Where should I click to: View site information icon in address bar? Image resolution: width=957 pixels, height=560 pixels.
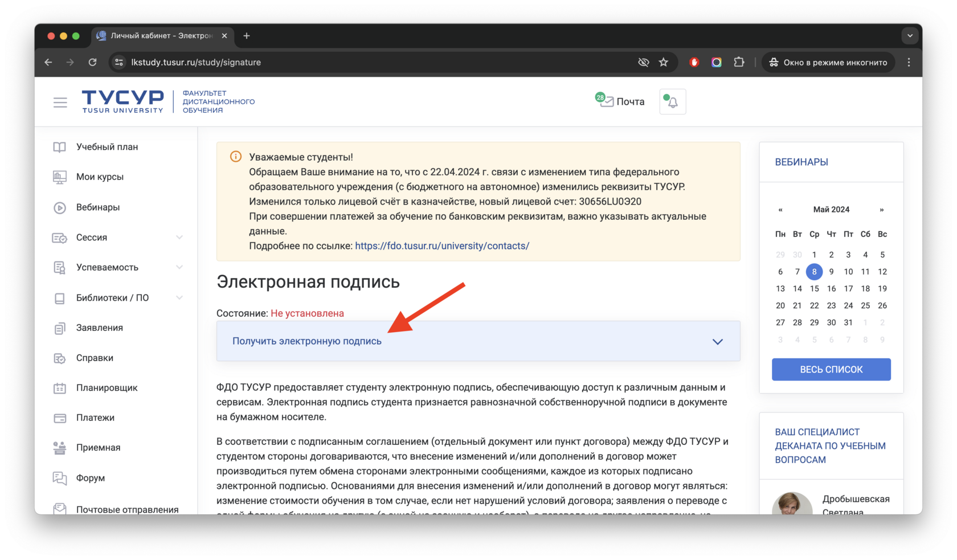[x=119, y=63]
